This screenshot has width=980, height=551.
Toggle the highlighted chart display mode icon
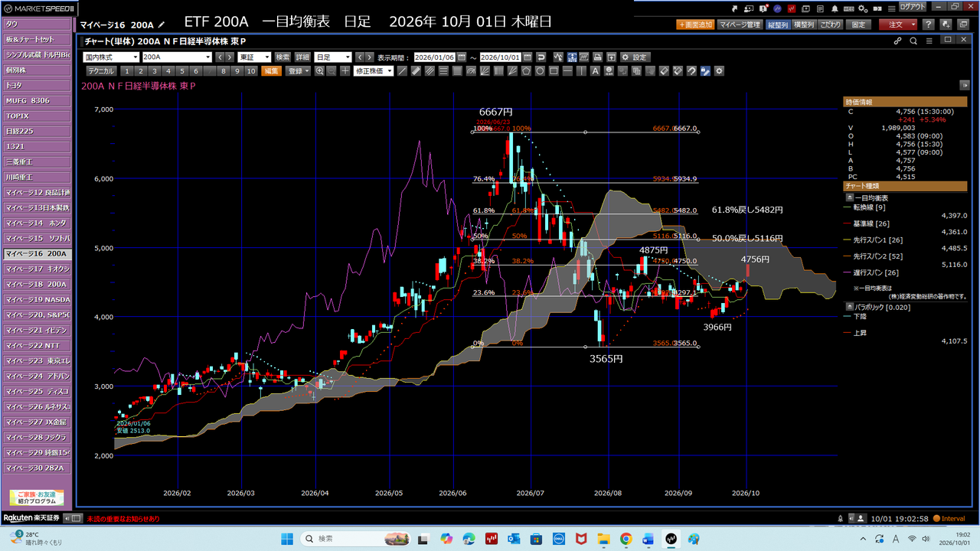573,57
